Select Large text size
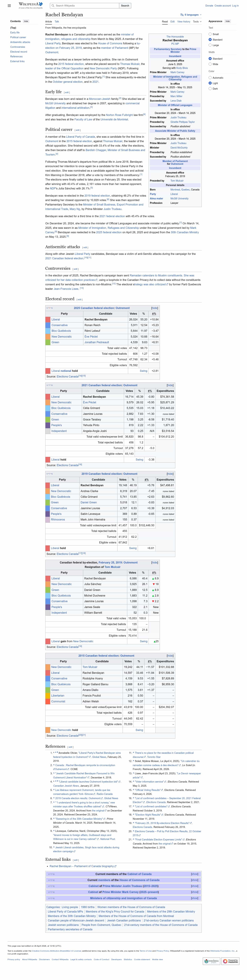 point(210,45)
